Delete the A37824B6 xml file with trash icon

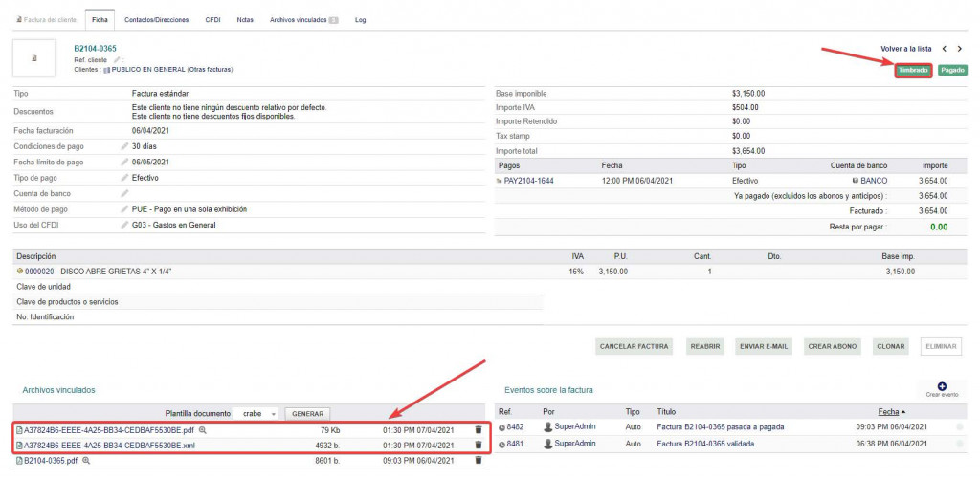pos(479,446)
